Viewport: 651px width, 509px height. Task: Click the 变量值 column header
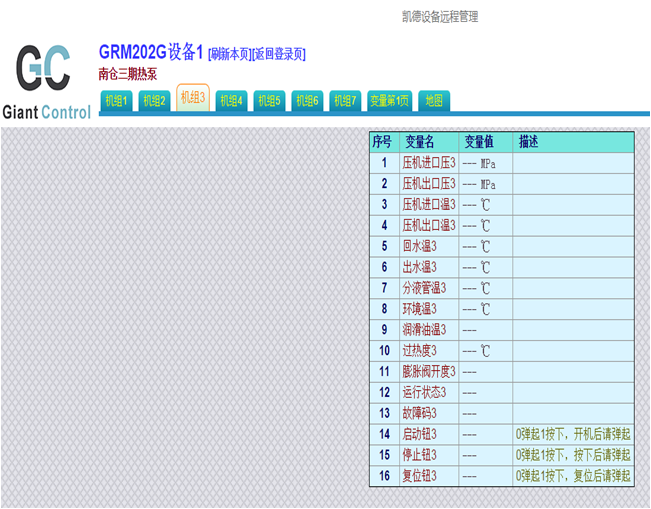(x=478, y=142)
